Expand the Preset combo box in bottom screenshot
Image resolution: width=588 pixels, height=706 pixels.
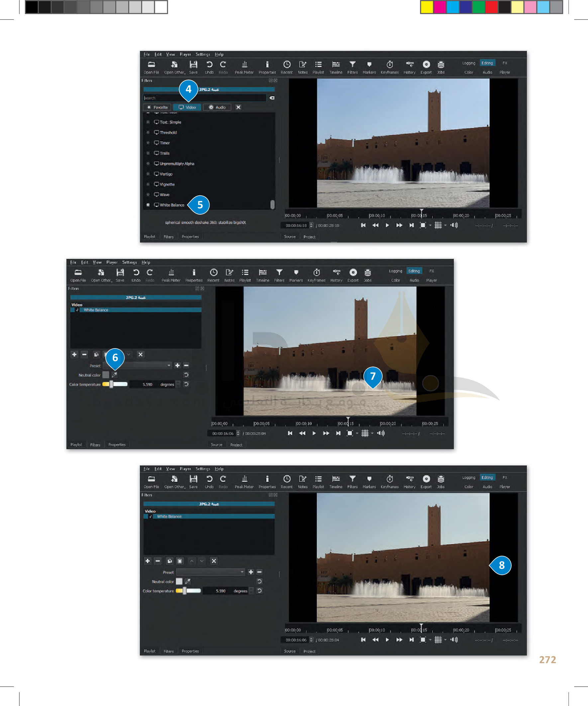[210, 572]
